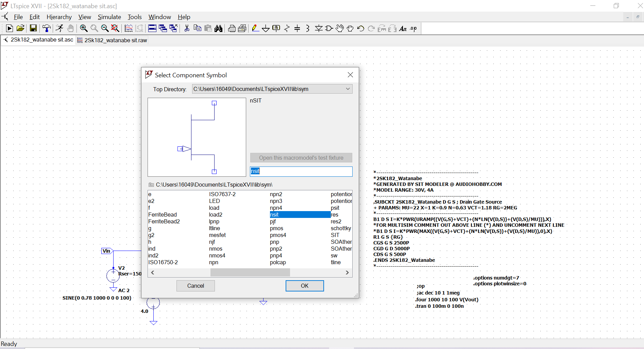
Task: Open the Edit menu
Action: (35, 17)
